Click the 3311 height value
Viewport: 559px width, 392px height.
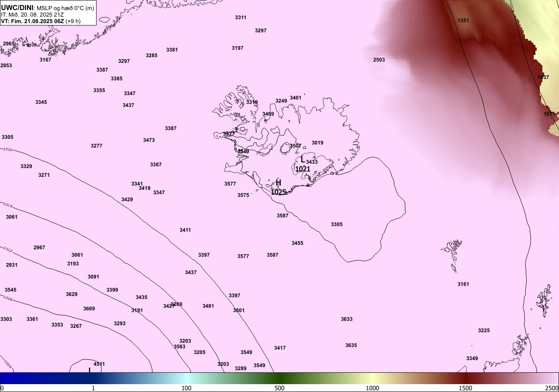coord(241,17)
